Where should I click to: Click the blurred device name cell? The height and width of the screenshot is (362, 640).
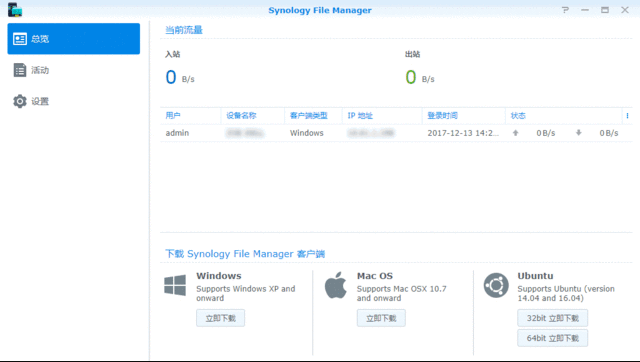(245, 133)
